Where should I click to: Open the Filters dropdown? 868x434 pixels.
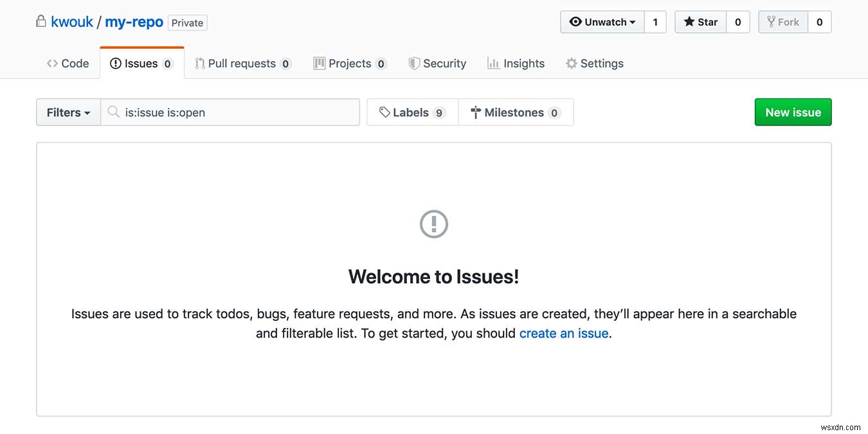68,112
